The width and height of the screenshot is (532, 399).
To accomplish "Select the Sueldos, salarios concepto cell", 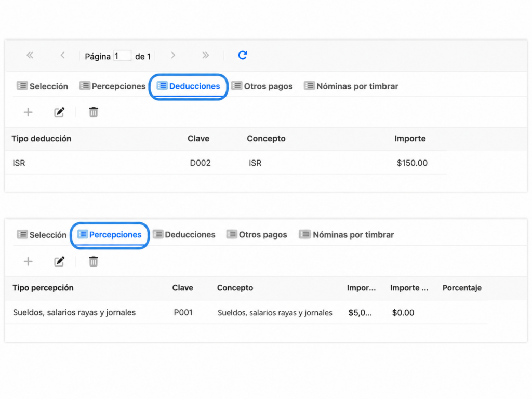I will 275,312.
